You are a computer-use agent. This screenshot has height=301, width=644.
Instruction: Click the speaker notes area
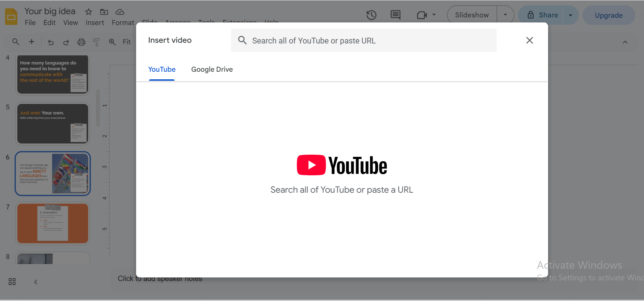click(160, 279)
